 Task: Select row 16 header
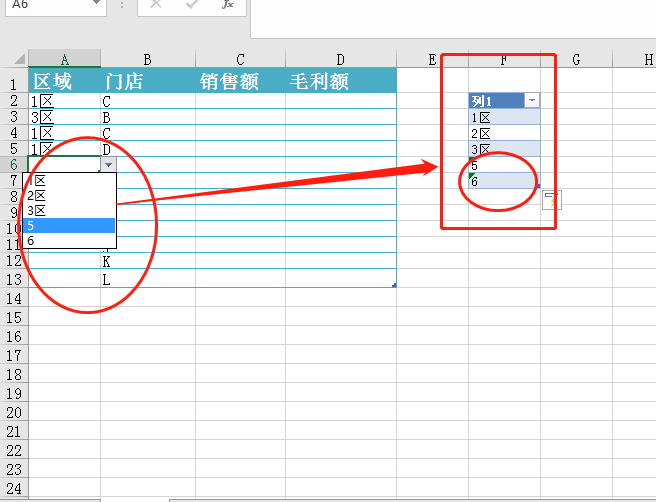14,336
